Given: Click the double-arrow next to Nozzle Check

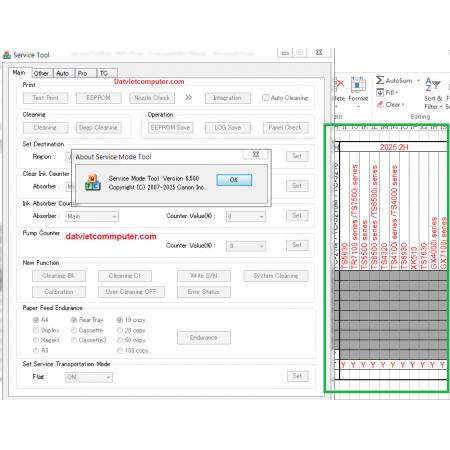Looking at the screenshot, I should 189,97.
